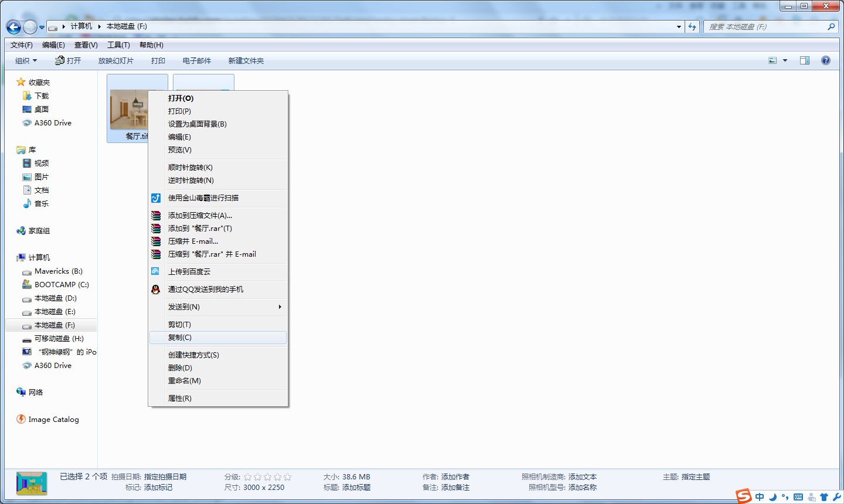Toggle the Chinese punctuation mode on the IME bar
This screenshot has width=844, height=504.
tap(785, 498)
